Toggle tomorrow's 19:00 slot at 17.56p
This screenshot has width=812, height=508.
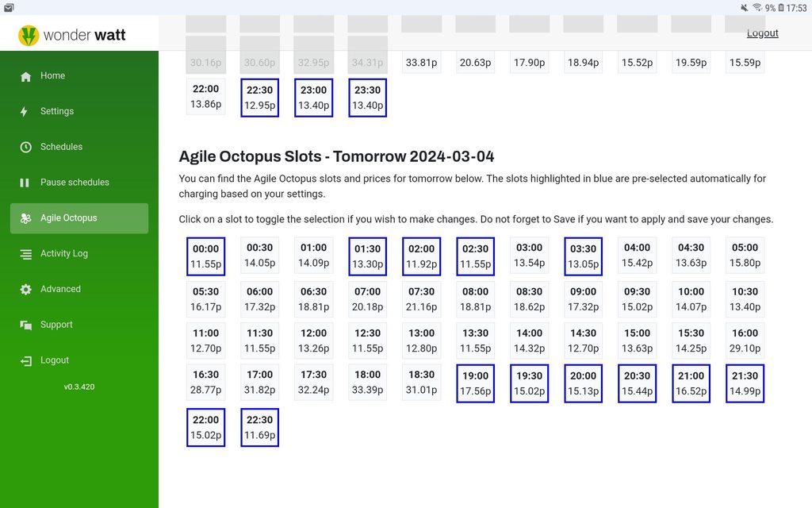475,383
